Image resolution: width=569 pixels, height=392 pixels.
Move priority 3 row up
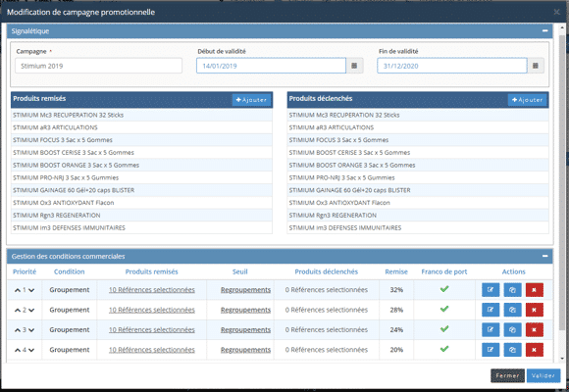[x=18, y=330]
